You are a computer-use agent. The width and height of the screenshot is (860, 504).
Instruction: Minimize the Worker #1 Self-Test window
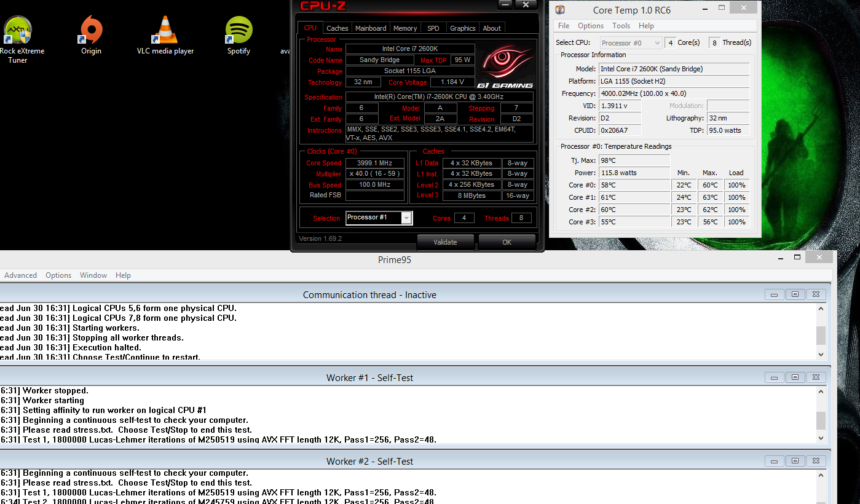point(774,377)
